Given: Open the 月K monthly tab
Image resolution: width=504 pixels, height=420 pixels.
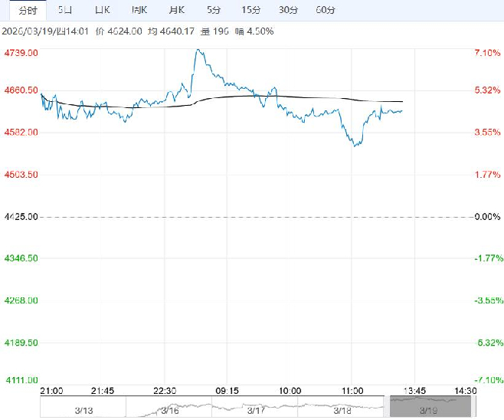Looking at the screenshot, I should point(176,10).
